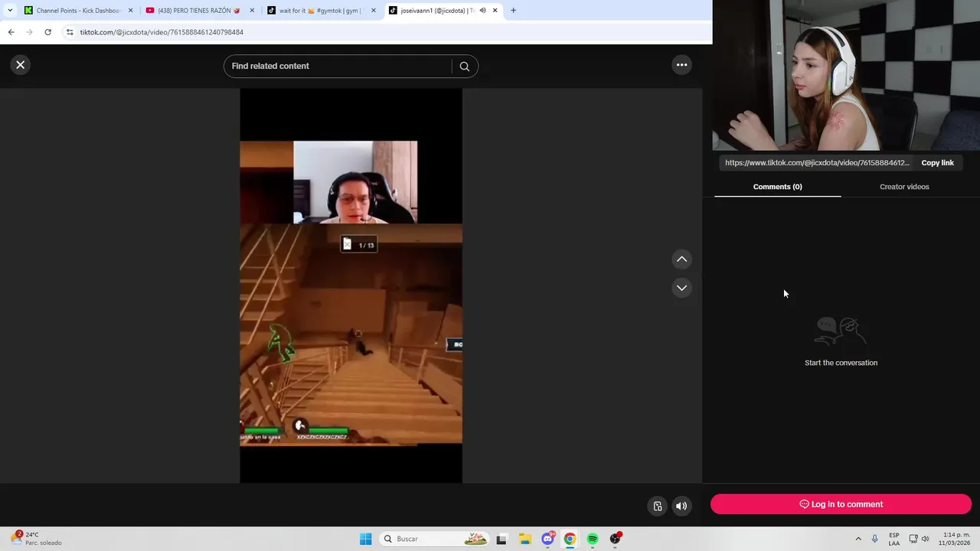This screenshot has width=980, height=551.
Task: Click the search magnifier icon
Action: coord(464,66)
